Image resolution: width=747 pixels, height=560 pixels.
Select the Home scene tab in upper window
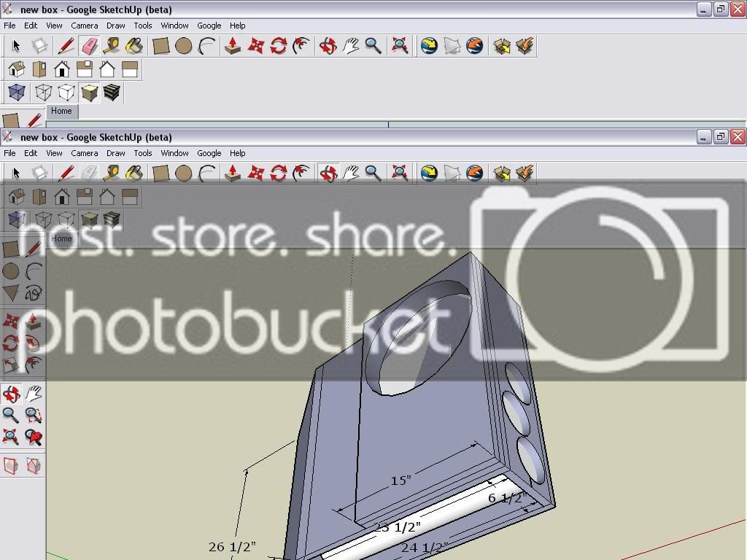62,112
